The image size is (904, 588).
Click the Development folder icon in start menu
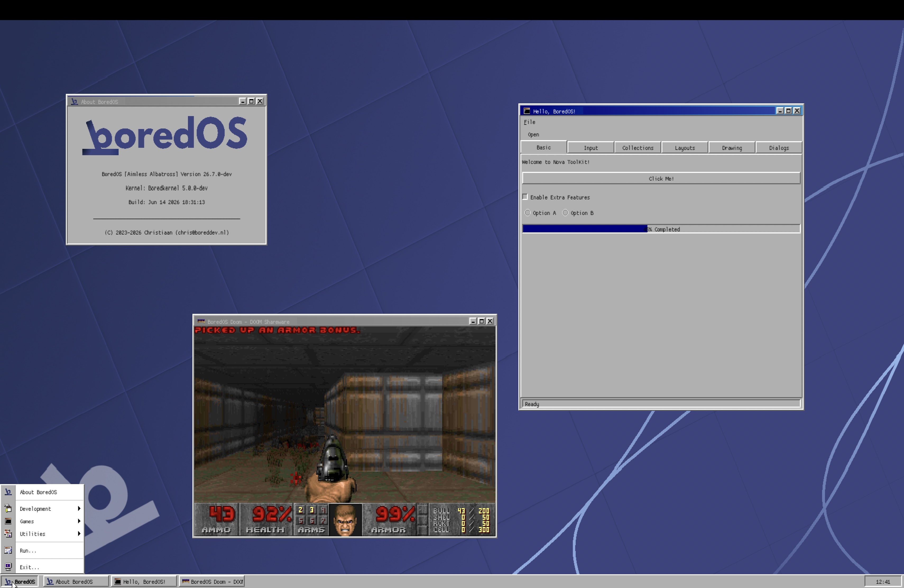point(8,508)
